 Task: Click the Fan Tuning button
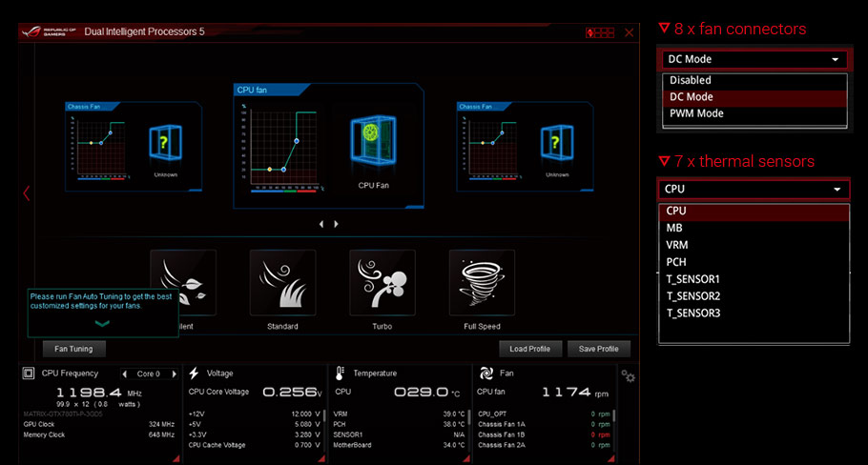coord(73,349)
